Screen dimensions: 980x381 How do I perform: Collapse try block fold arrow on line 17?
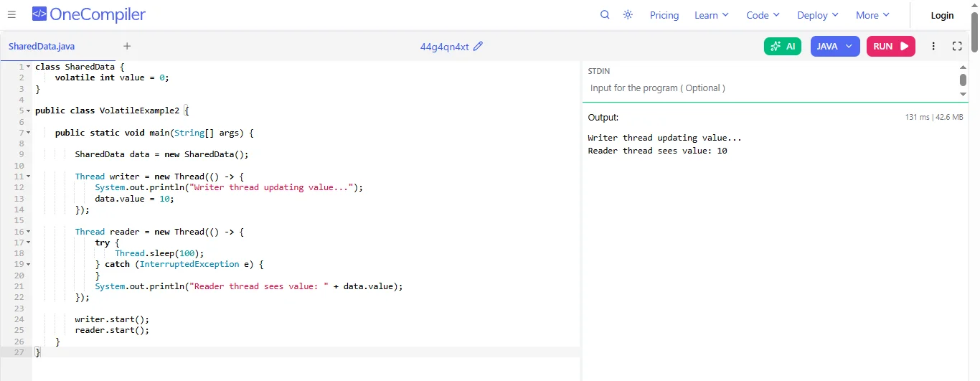28,243
